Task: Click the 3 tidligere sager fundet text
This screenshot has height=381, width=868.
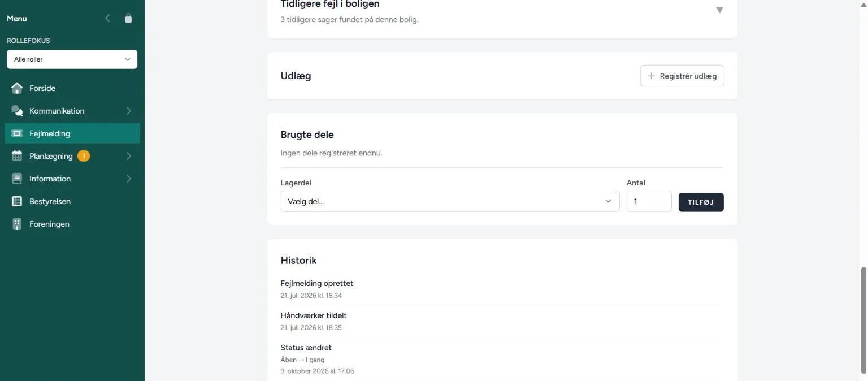Action: [x=349, y=20]
